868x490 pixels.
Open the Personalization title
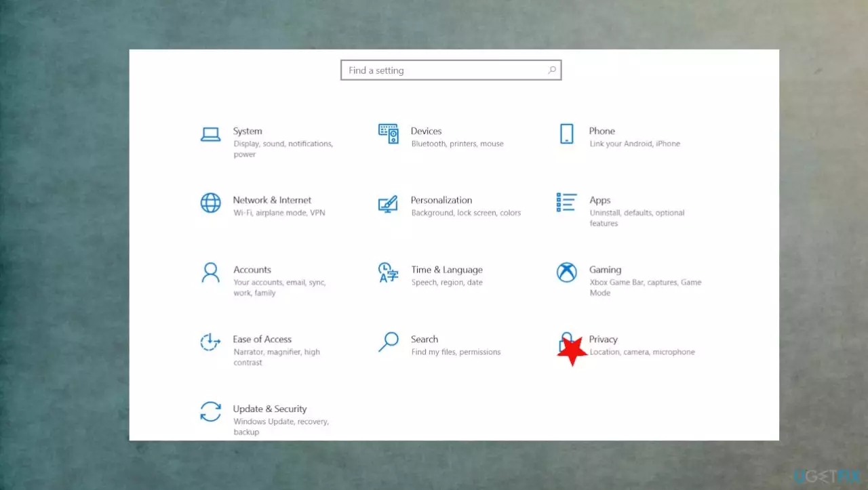click(x=441, y=201)
